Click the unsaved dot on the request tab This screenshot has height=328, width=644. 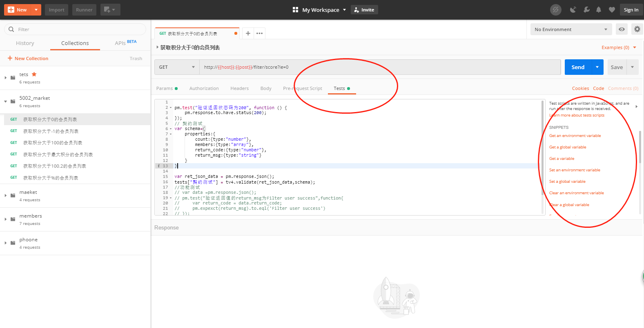click(236, 34)
